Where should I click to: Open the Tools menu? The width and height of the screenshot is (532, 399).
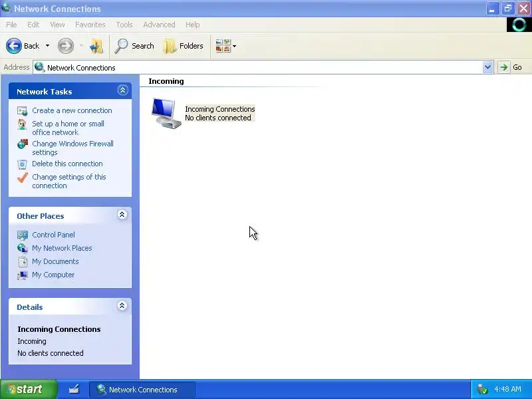124,25
